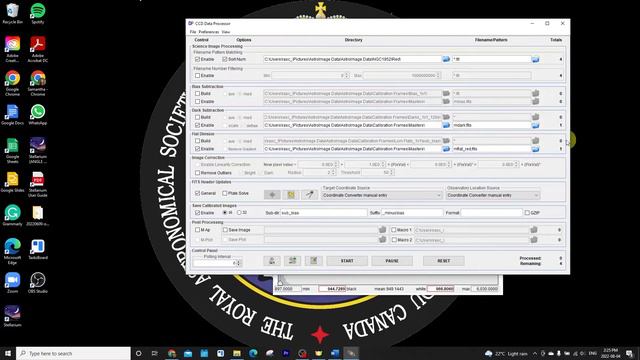This screenshot has height=360, width=640.
Task: Open the File menu
Action: 193,32
